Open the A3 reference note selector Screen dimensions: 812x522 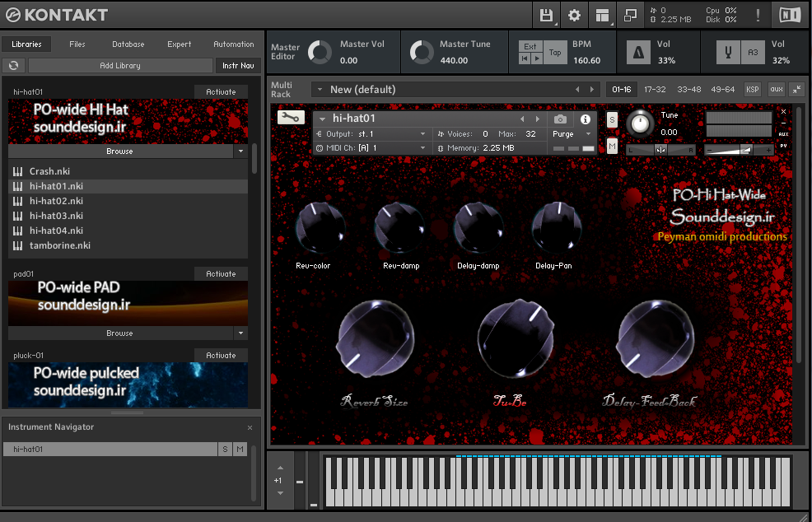(x=753, y=53)
